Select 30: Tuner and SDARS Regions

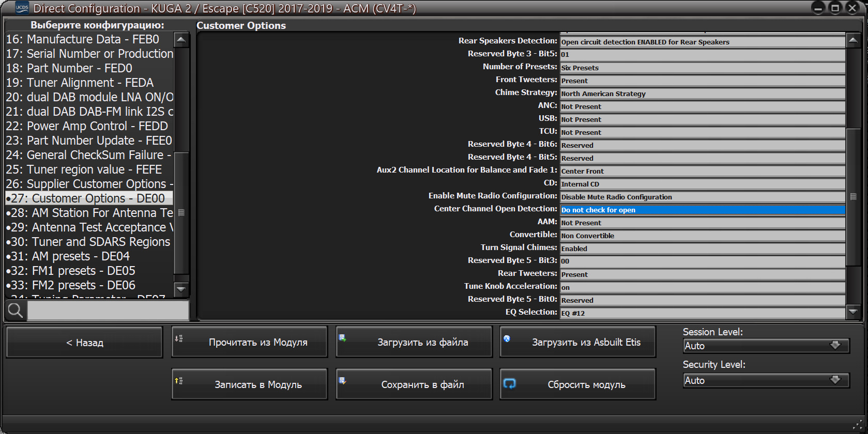89,242
